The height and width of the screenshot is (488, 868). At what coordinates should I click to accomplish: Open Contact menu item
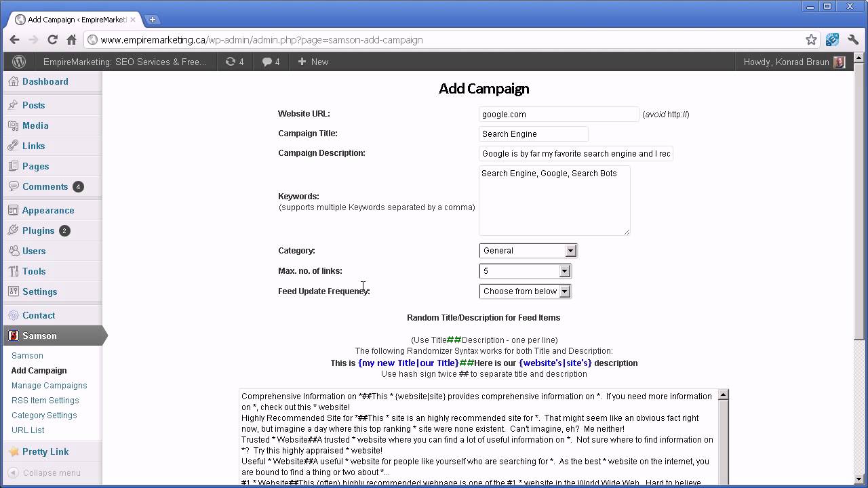coord(39,315)
